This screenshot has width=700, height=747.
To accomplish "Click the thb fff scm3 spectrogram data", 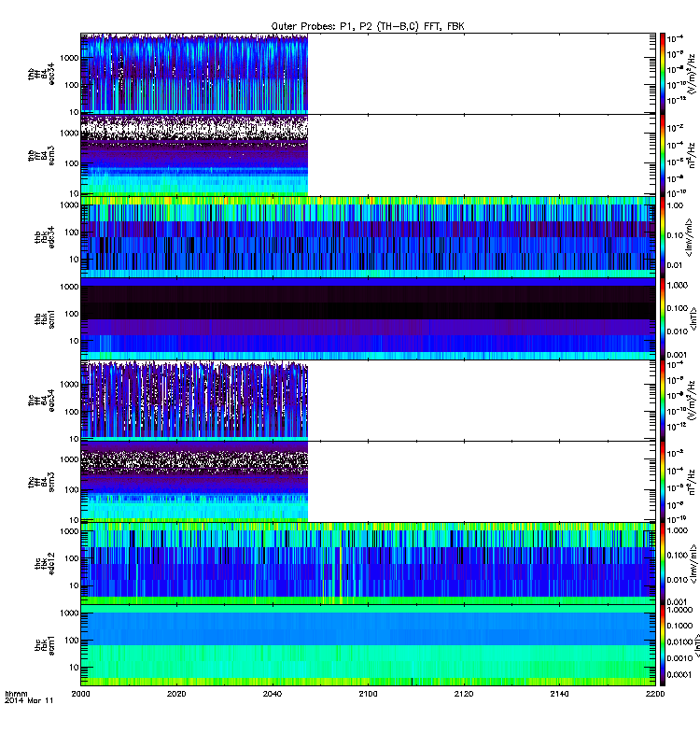I will point(194,155).
